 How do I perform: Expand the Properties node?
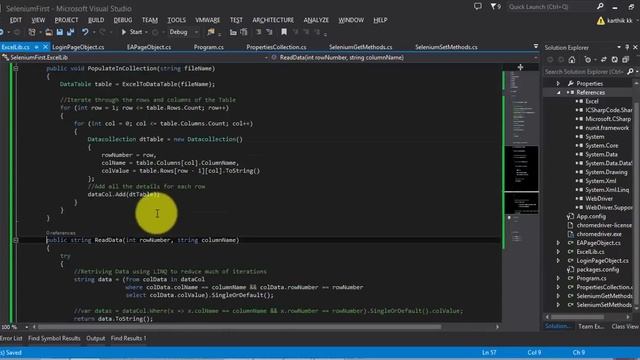pos(558,83)
